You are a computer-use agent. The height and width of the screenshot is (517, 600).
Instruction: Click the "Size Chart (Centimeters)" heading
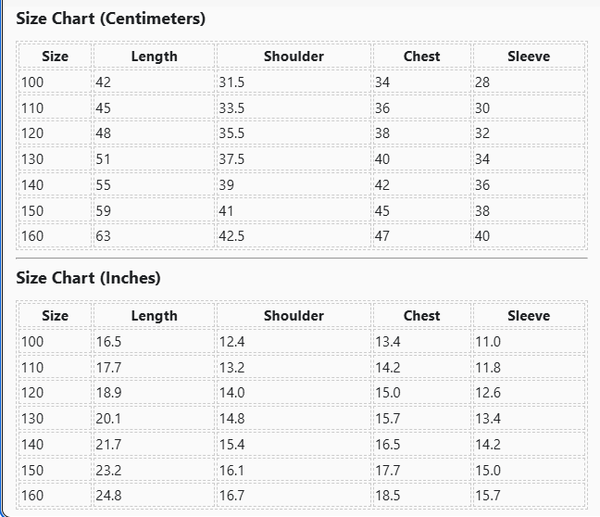click(111, 19)
